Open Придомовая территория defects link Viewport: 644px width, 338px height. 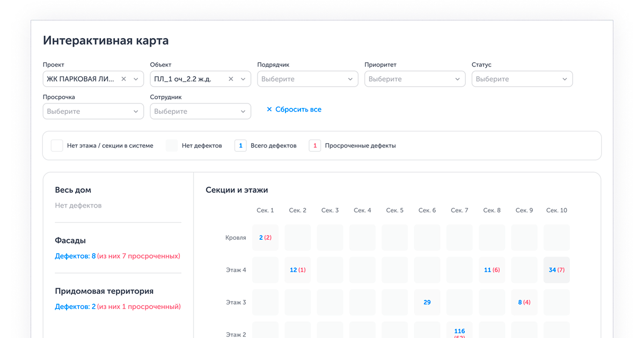[75, 307]
